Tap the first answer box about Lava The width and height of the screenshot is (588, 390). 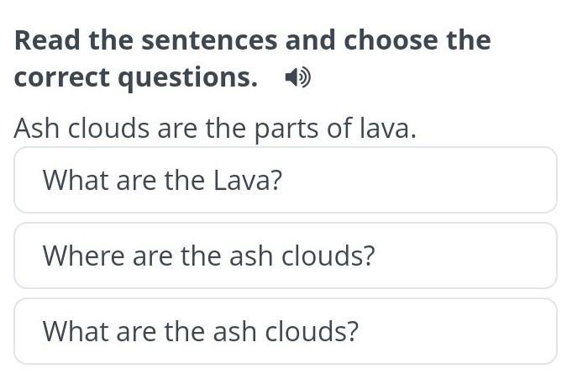[x=286, y=180]
